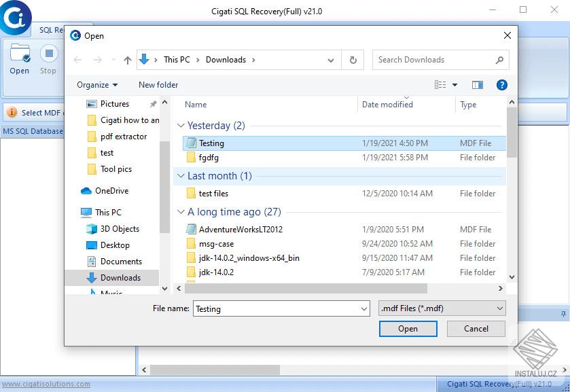Open the Organize dropdown menu

click(97, 85)
